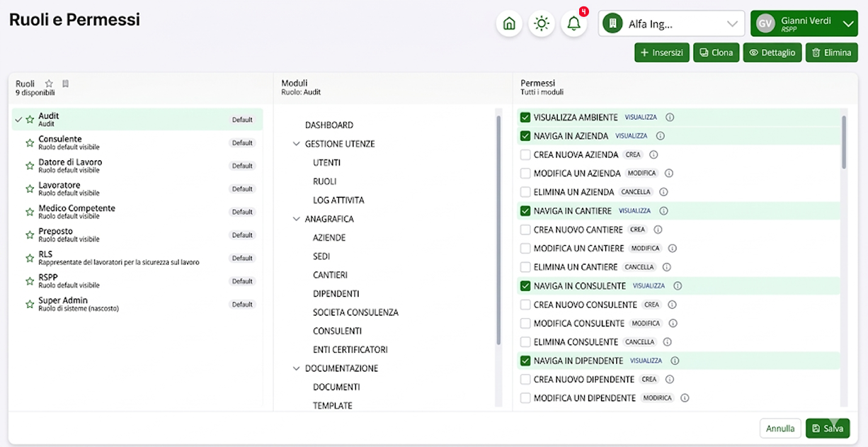Open the Alfa Ing company dropdown
Viewport: 868px width, 447px height.
click(x=670, y=23)
